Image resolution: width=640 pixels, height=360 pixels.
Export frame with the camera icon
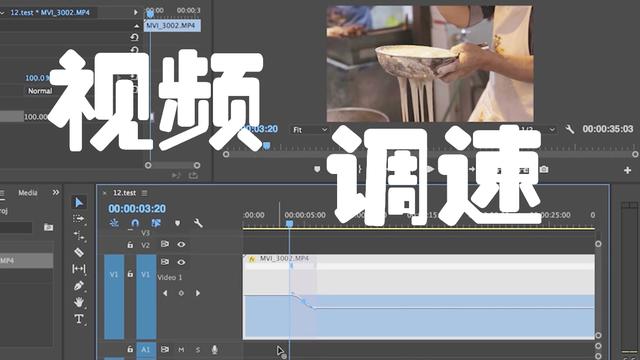tap(544, 169)
